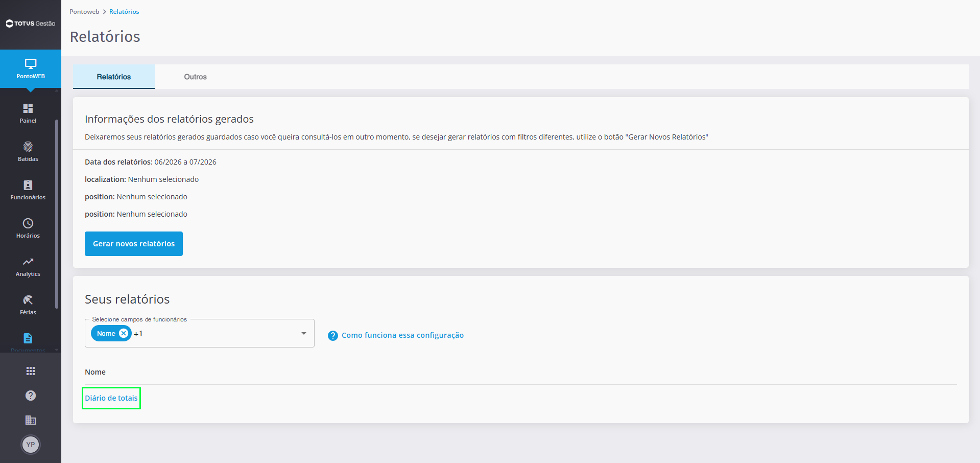Open the Documentos file icon
This screenshot has width=980, height=463.
pos(28,338)
